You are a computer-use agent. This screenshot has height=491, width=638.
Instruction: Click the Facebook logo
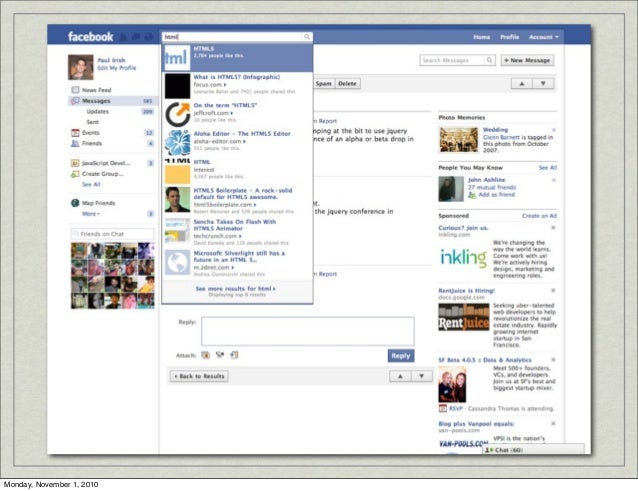point(90,37)
